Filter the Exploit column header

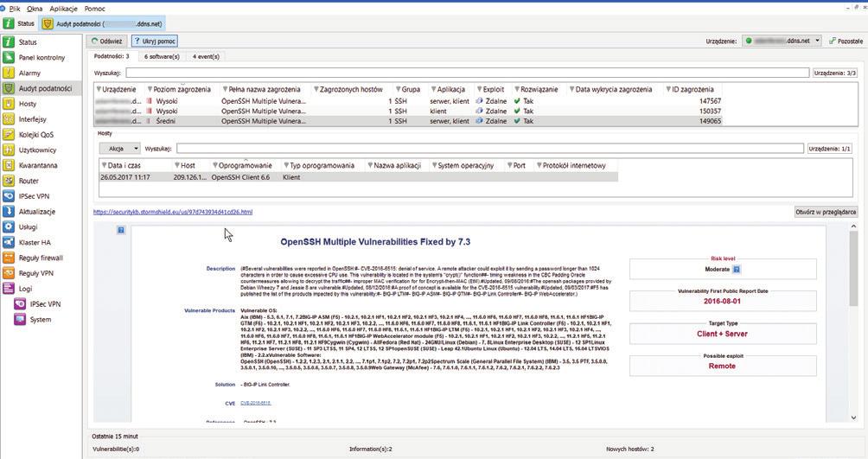pyautogui.click(x=480, y=89)
